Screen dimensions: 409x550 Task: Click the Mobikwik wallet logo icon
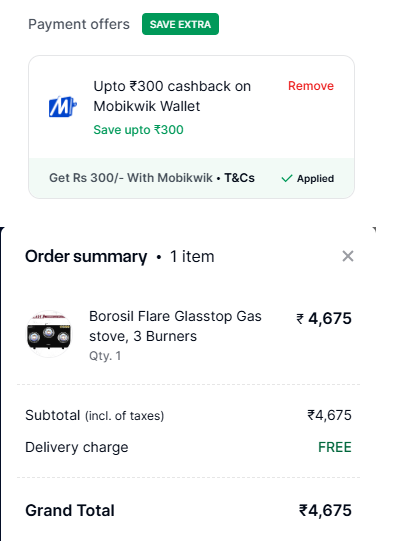point(62,106)
